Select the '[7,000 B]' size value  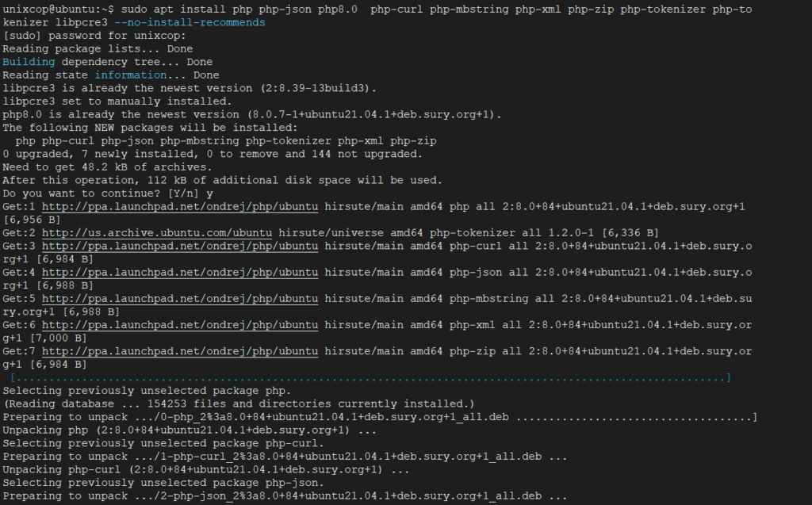click(58, 339)
